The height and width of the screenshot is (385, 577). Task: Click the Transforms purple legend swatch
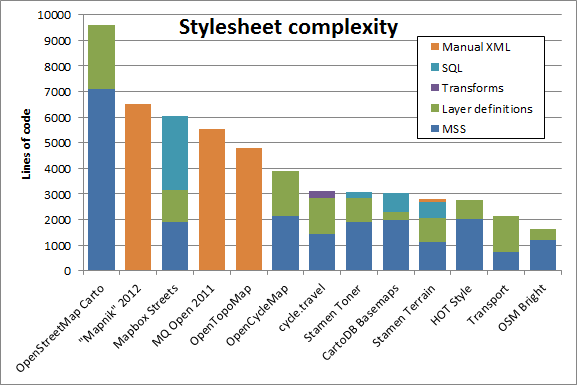[435, 88]
